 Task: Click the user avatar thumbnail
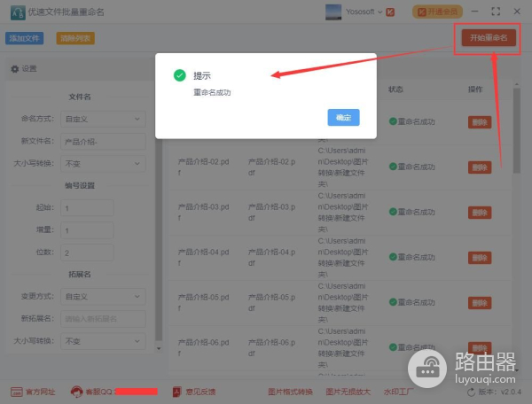[x=333, y=12]
